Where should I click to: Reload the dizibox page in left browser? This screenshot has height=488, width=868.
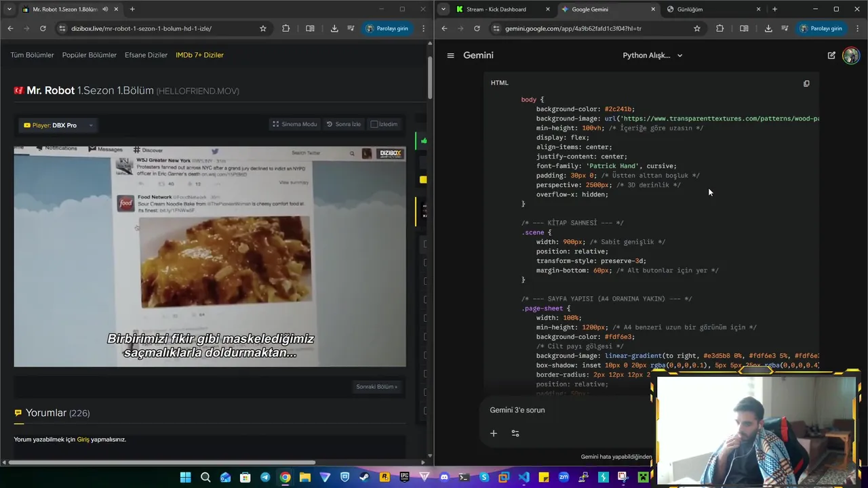point(43,28)
